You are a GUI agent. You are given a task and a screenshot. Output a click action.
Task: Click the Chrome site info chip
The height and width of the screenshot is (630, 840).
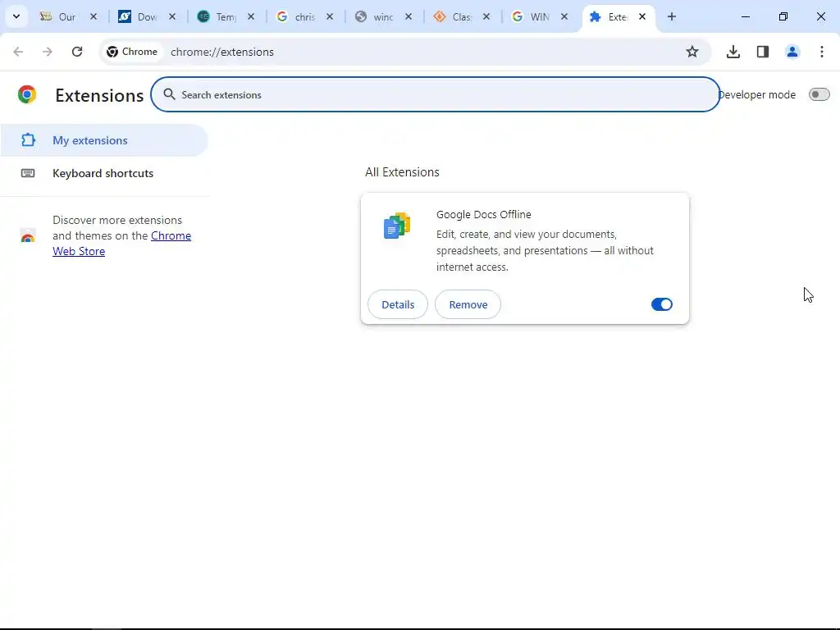pos(132,52)
